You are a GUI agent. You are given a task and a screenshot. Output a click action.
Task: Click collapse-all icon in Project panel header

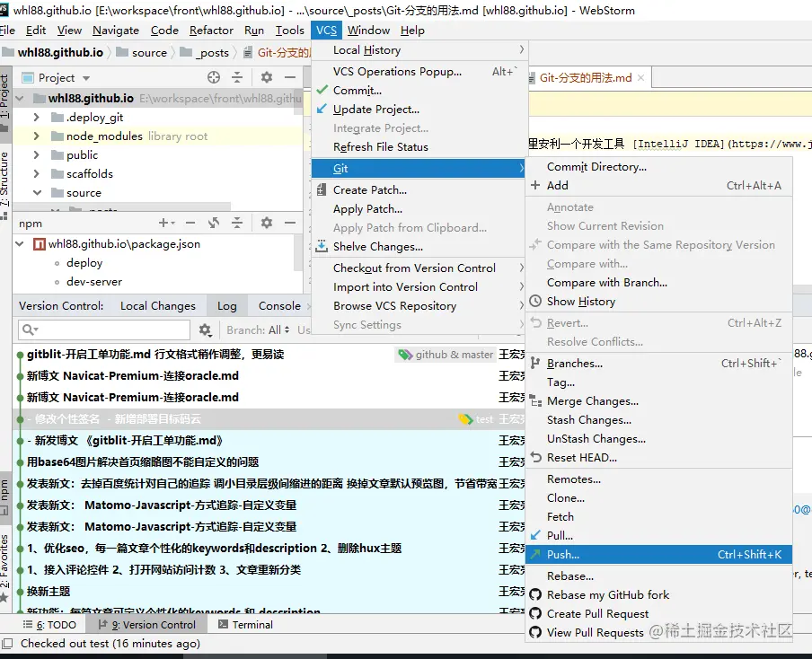(237, 77)
